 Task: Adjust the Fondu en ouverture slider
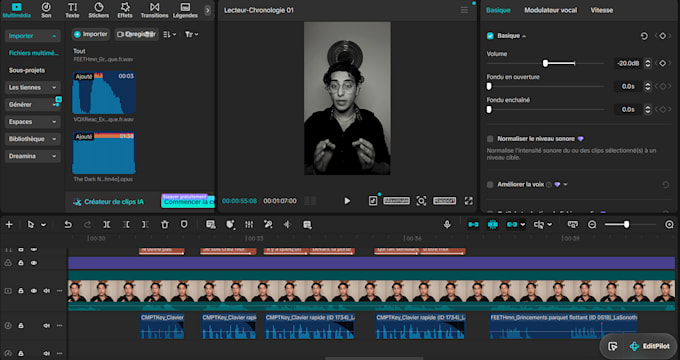(489, 86)
